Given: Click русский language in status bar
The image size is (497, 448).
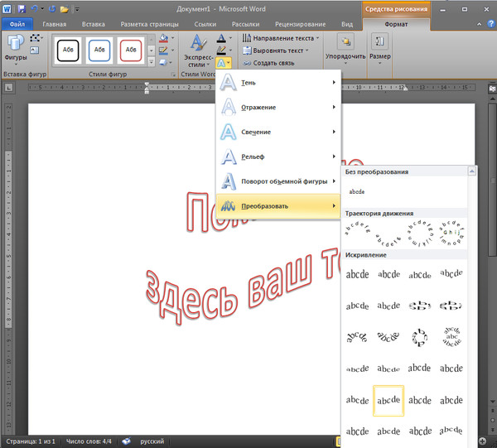Looking at the screenshot, I should click(x=152, y=441).
